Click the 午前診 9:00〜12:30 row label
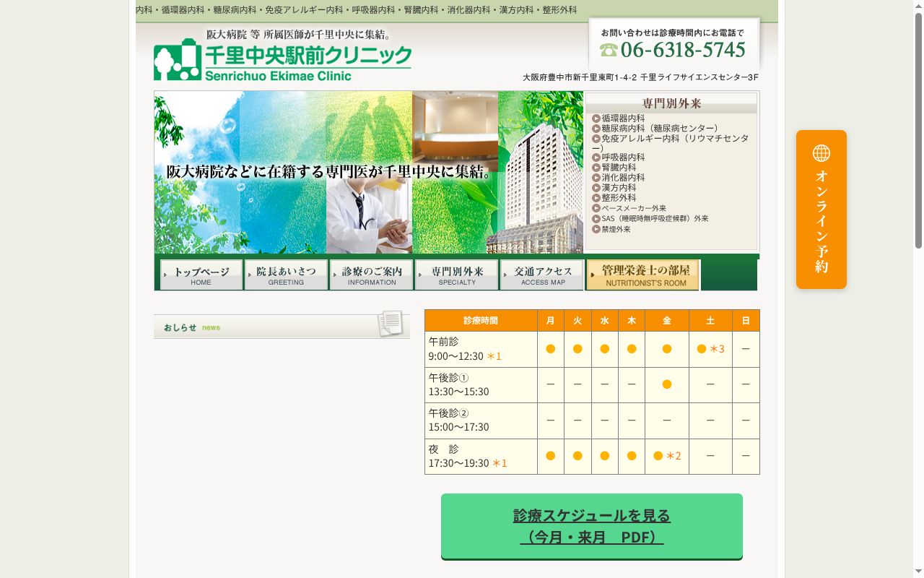 (x=481, y=349)
